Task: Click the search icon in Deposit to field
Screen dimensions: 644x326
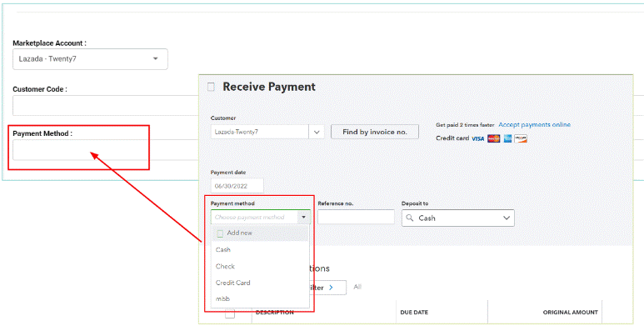Action: tap(409, 218)
